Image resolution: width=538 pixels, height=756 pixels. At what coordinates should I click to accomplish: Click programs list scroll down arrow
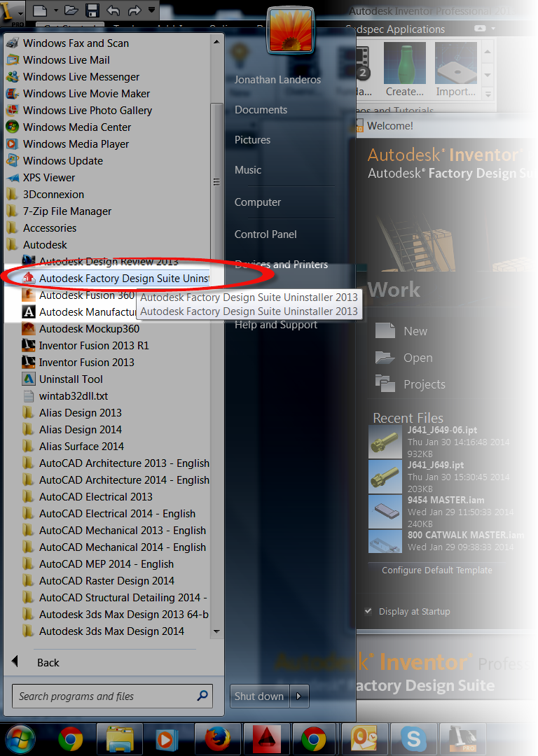point(216,631)
